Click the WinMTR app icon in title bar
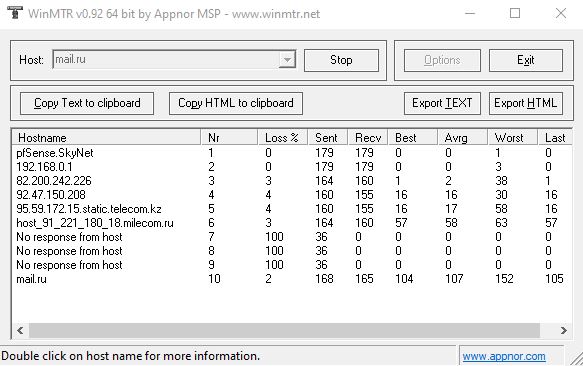583x366 pixels. pos(15,13)
